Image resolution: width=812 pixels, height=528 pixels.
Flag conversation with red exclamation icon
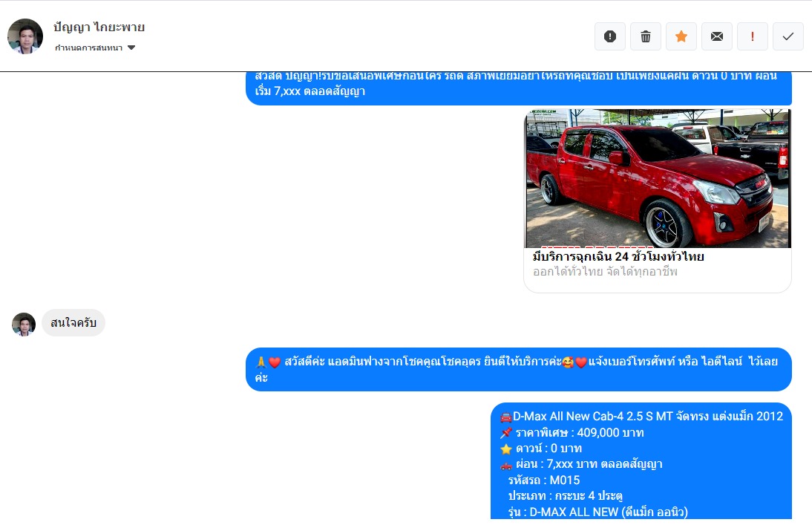pyautogui.click(x=753, y=36)
